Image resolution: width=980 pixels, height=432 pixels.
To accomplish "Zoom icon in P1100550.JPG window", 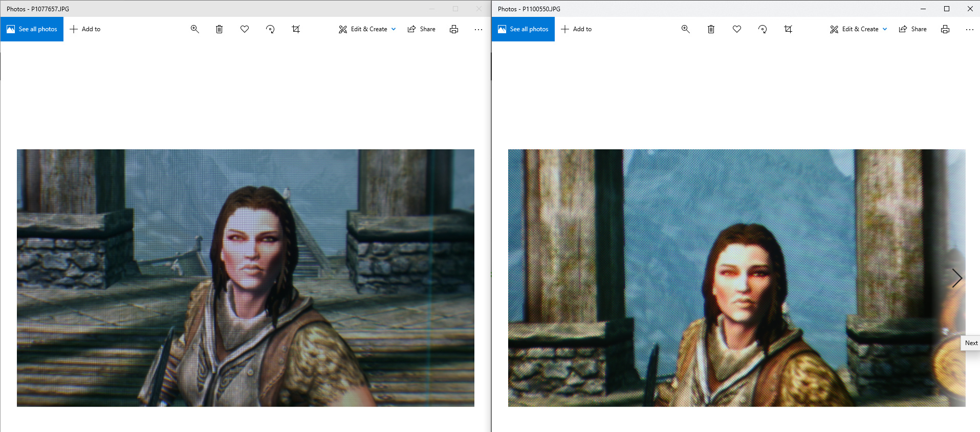I will 686,29.
